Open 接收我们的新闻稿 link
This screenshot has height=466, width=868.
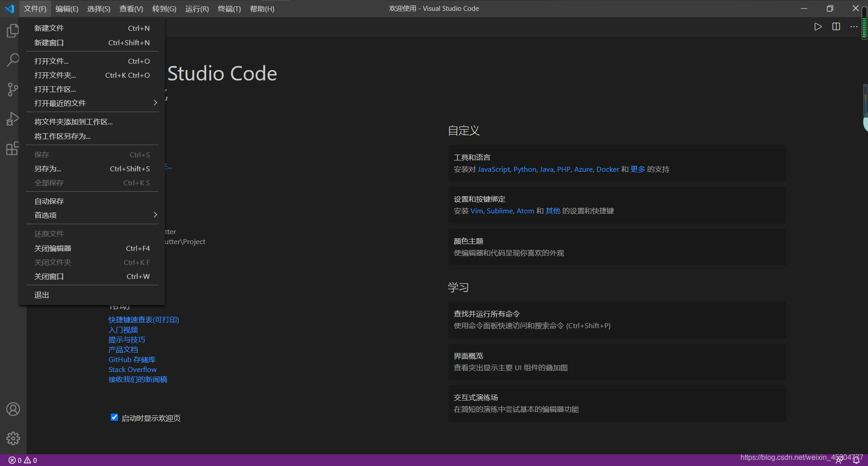[138, 379]
